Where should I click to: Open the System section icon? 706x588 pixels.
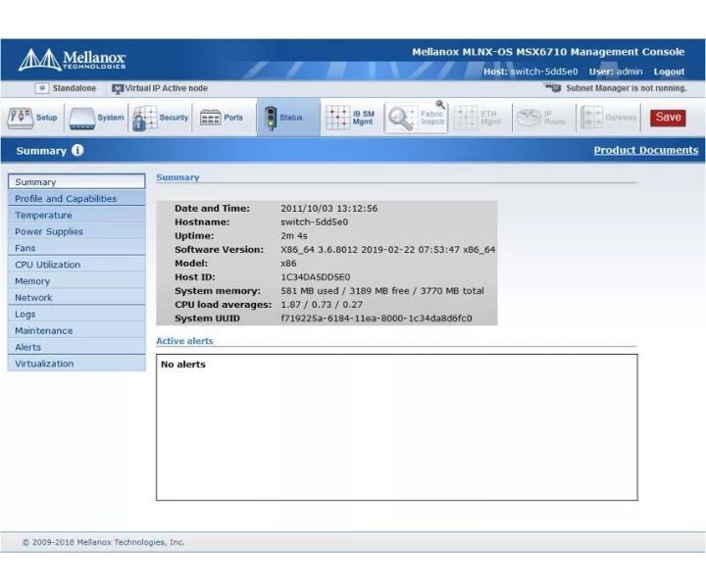[x=82, y=119]
